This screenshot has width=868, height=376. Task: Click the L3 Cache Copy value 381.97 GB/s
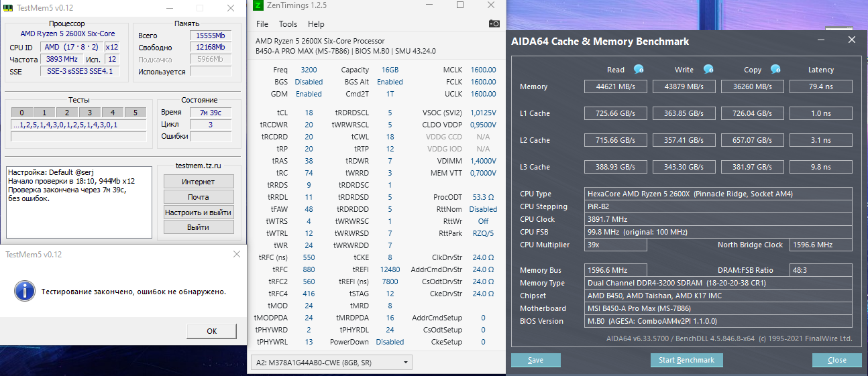tap(752, 167)
